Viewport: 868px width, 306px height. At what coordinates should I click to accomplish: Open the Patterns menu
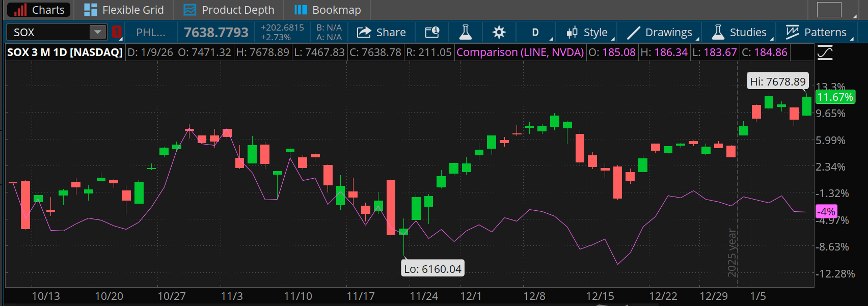[x=817, y=33]
